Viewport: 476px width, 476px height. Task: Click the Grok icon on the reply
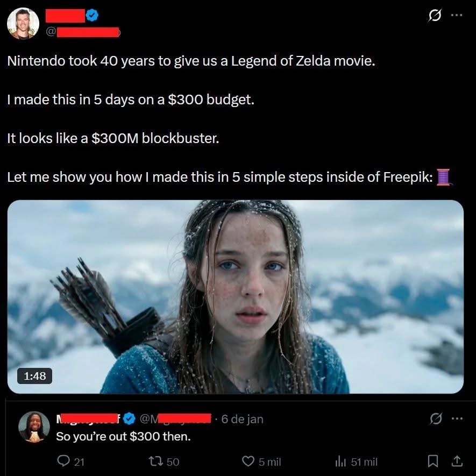point(436,418)
